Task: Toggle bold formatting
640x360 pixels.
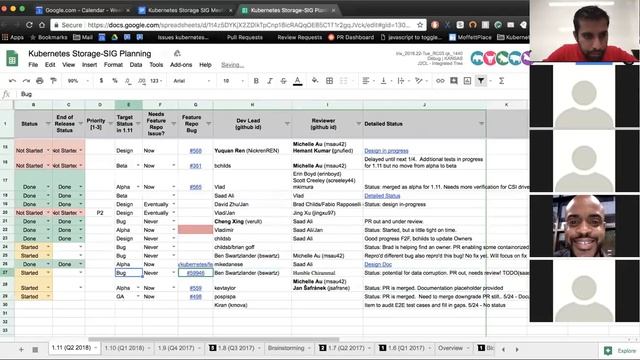Action: (x=256, y=81)
